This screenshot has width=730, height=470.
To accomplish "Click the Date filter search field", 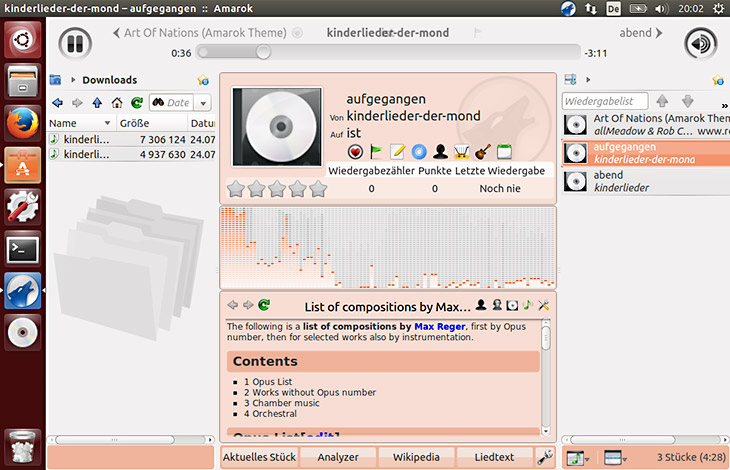I will (172, 103).
